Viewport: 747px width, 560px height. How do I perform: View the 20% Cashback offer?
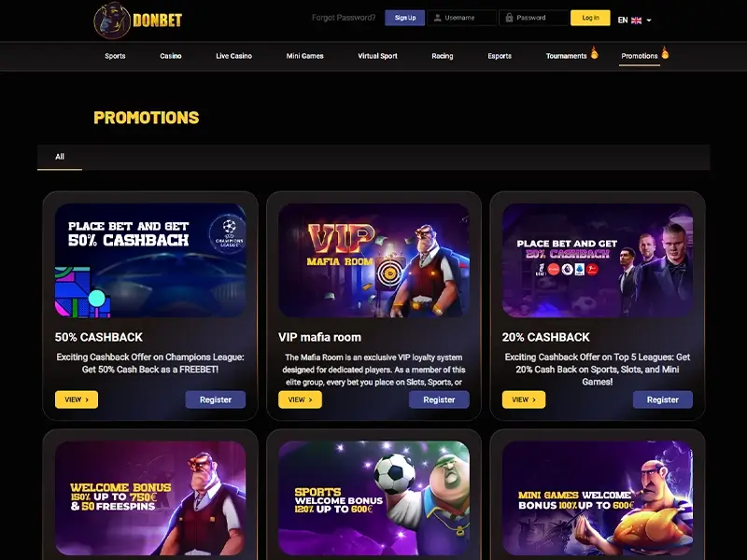point(524,399)
